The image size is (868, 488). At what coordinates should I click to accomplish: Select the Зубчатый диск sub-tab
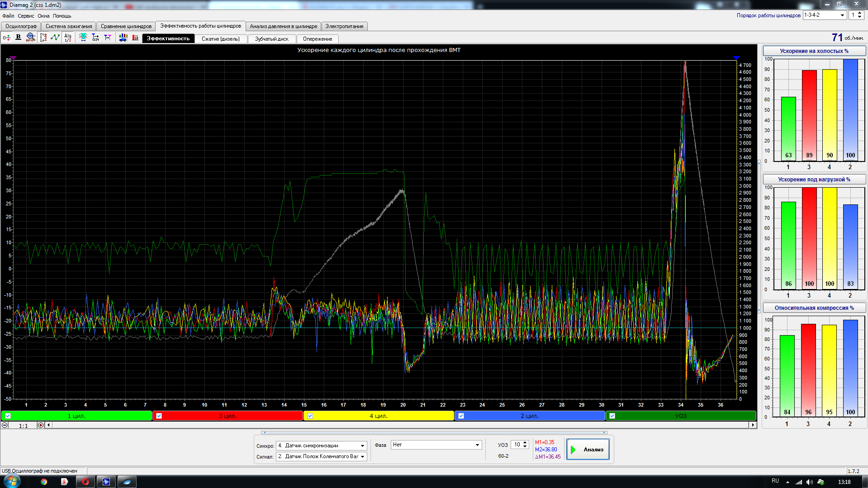pyautogui.click(x=272, y=39)
